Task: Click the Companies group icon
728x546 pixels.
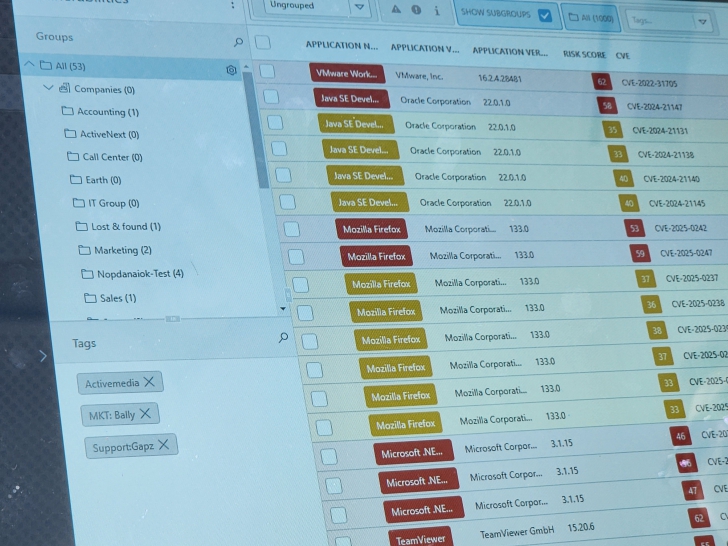Action: (65, 88)
